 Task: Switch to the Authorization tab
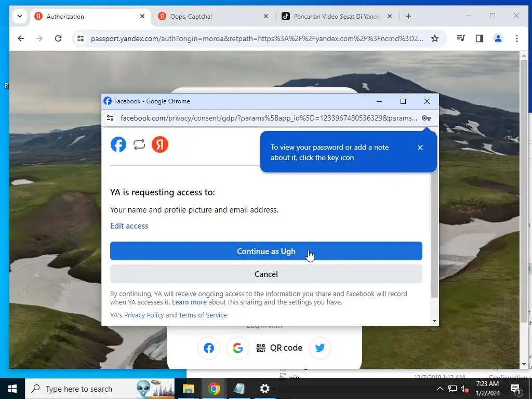coord(91,16)
